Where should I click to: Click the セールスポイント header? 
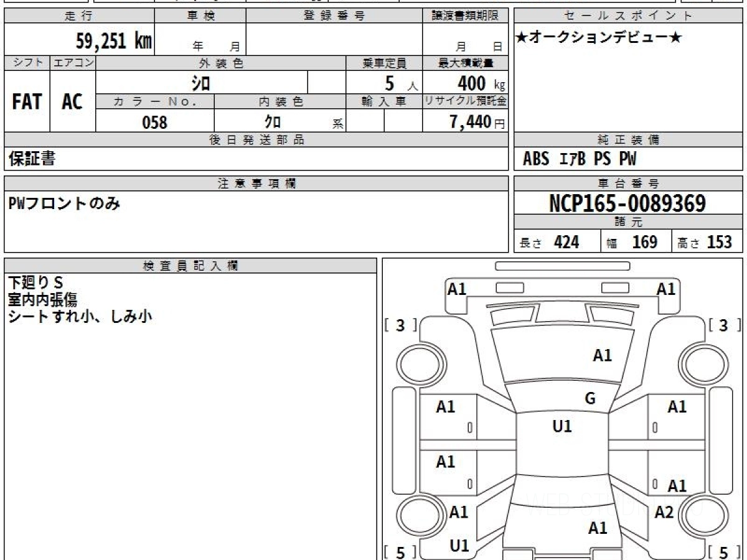point(629,16)
